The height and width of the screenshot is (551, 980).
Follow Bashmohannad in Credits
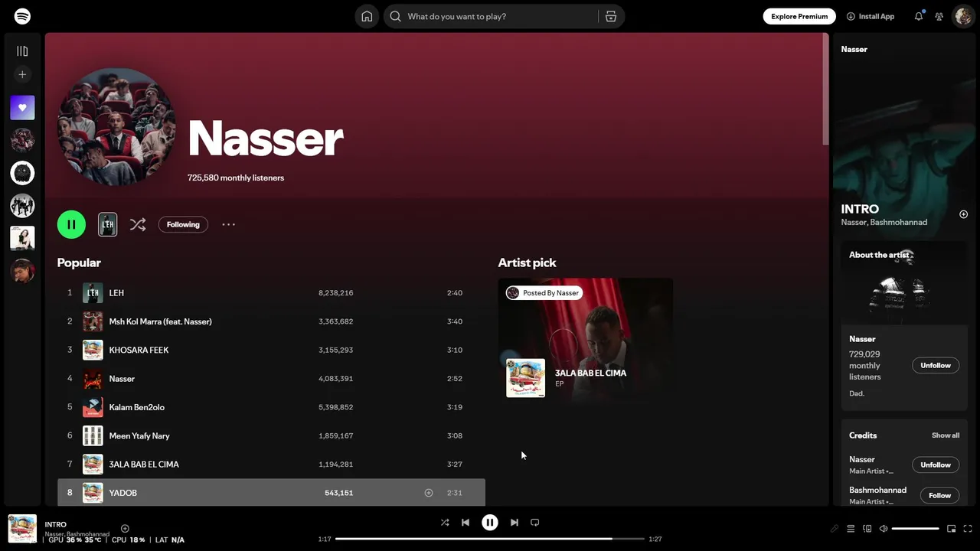(939, 495)
